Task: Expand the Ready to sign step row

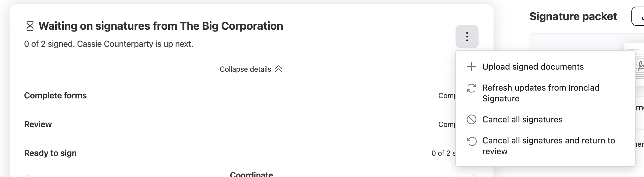Action: (x=240, y=153)
